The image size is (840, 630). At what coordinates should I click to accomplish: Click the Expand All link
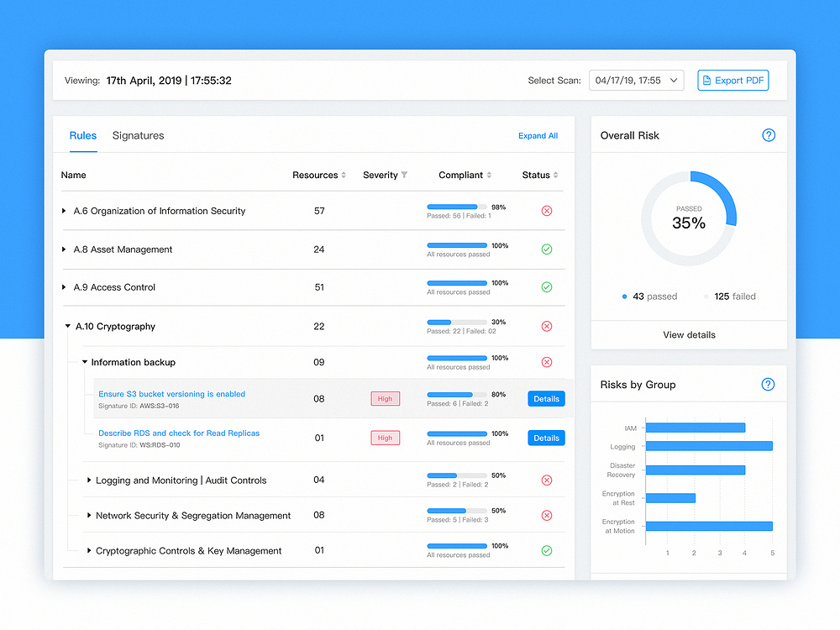point(538,135)
